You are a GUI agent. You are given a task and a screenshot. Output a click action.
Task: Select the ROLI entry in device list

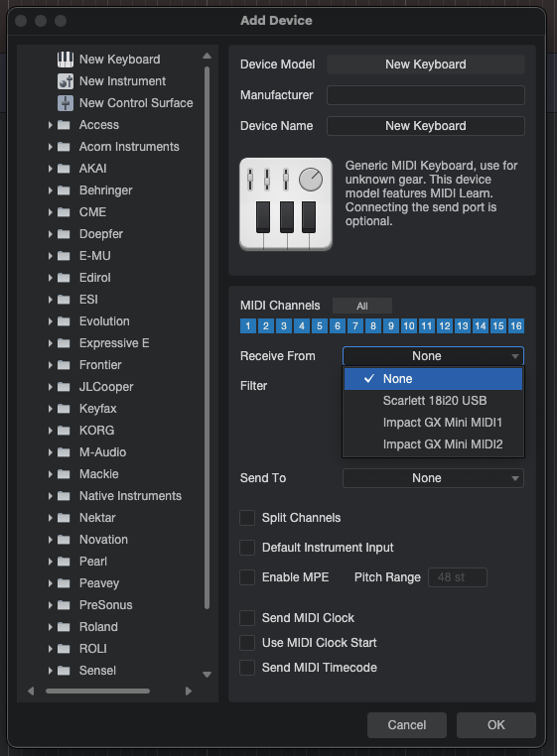[x=92, y=649]
